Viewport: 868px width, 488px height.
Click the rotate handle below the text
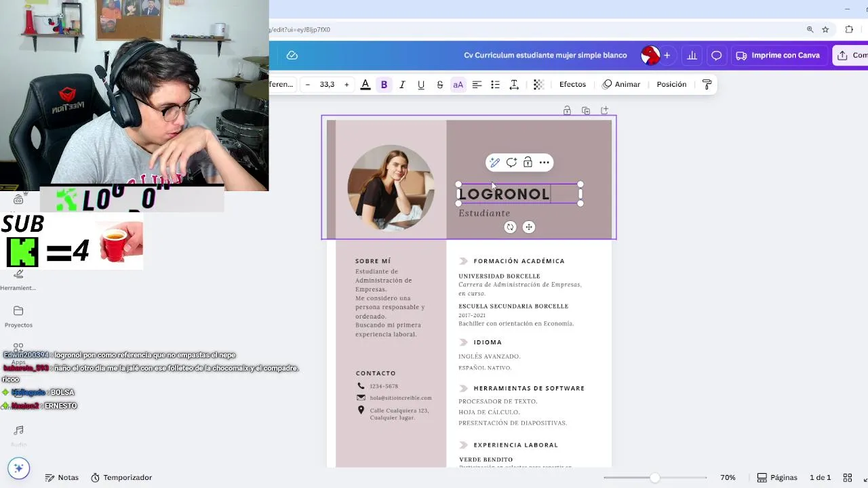(510, 228)
